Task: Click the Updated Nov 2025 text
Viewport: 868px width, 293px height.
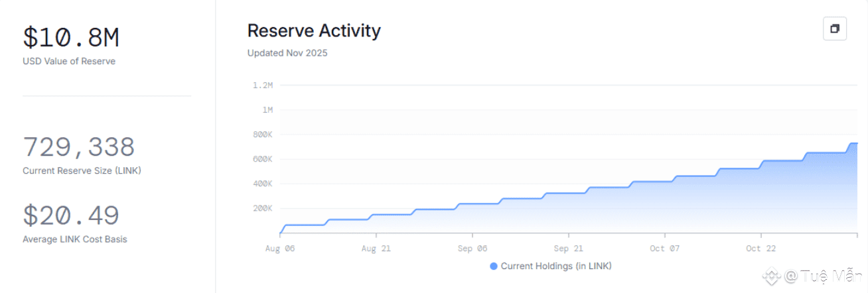Action: pos(287,53)
